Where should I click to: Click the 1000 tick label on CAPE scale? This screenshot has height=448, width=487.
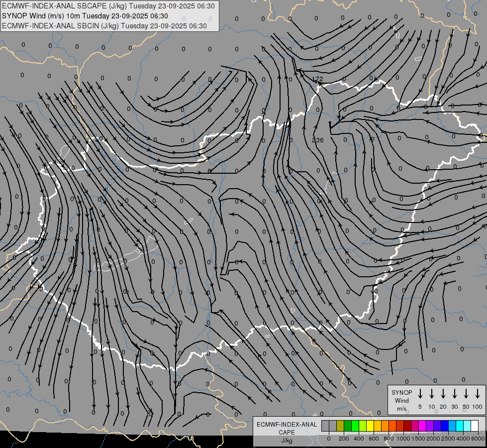pyautogui.click(x=403, y=439)
